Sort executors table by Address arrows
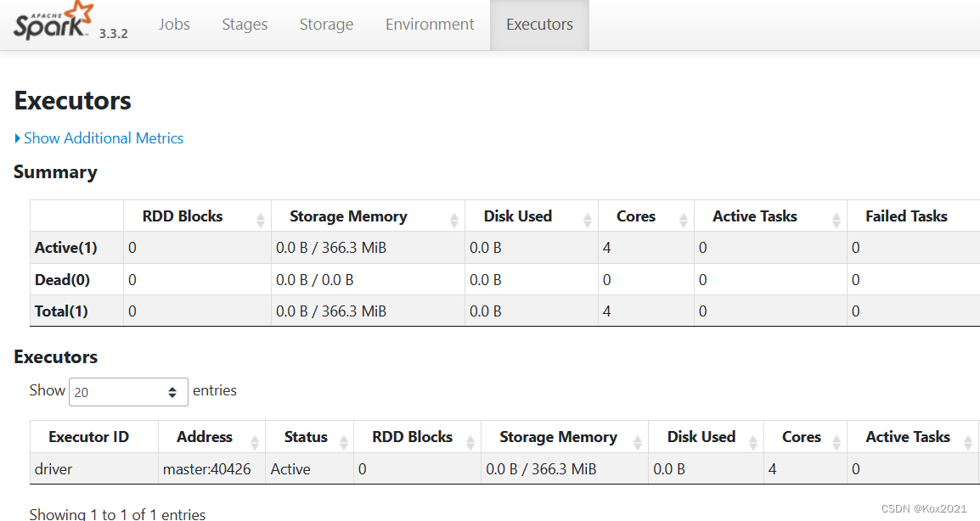 (255, 440)
